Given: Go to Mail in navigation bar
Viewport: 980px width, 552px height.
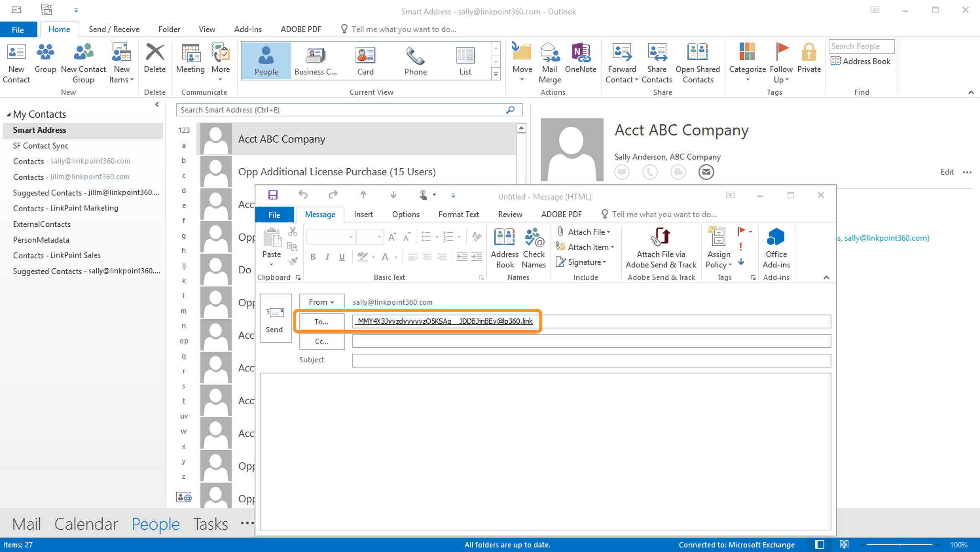Looking at the screenshot, I should click(x=26, y=524).
